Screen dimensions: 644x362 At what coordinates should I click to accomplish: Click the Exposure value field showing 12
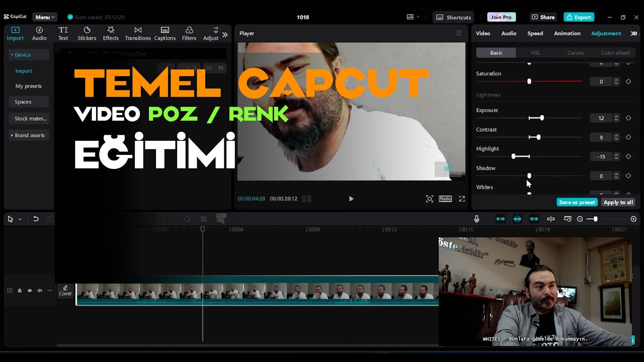click(601, 118)
